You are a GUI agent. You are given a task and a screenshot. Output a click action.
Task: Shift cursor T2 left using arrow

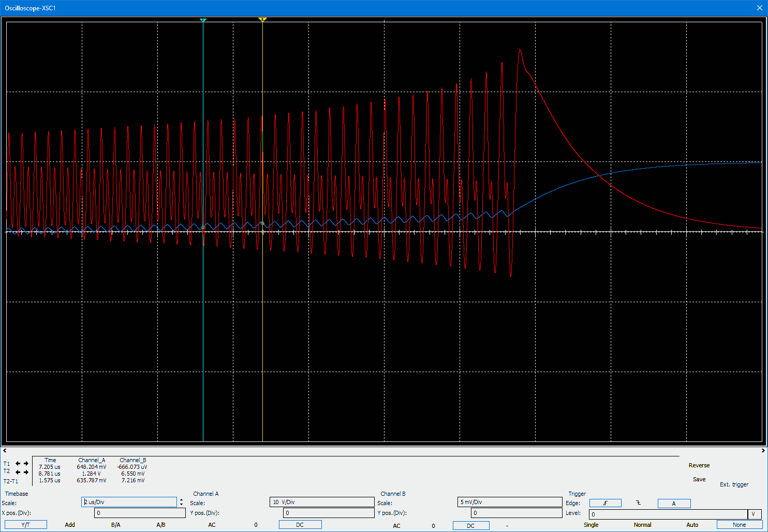coord(18,472)
